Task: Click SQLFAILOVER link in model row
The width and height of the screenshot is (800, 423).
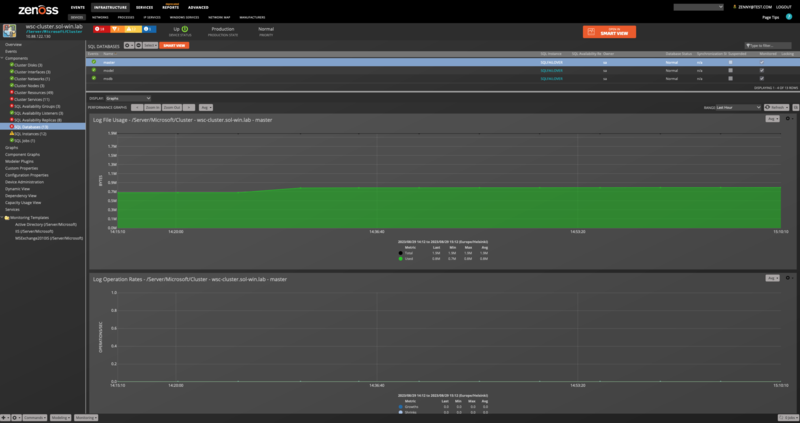Action: pyautogui.click(x=552, y=70)
